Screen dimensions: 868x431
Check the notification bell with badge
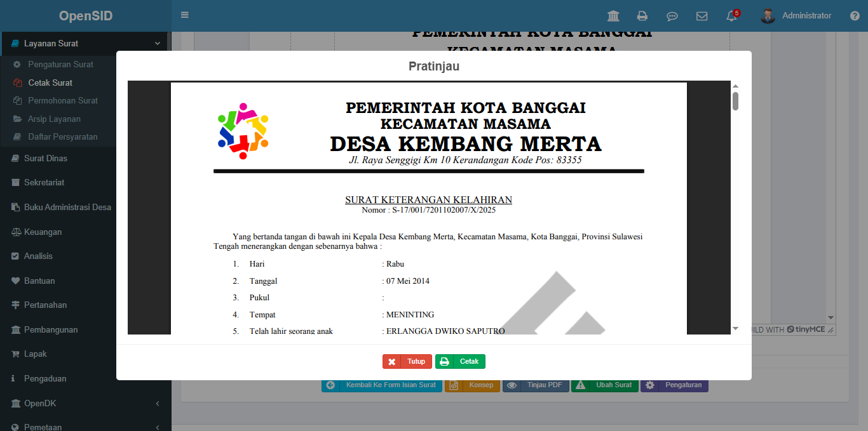pos(731,16)
